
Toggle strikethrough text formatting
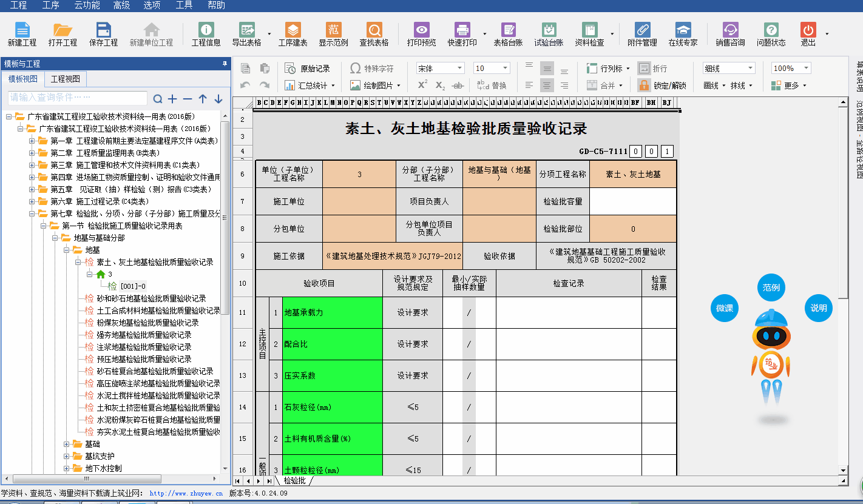point(458,86)
